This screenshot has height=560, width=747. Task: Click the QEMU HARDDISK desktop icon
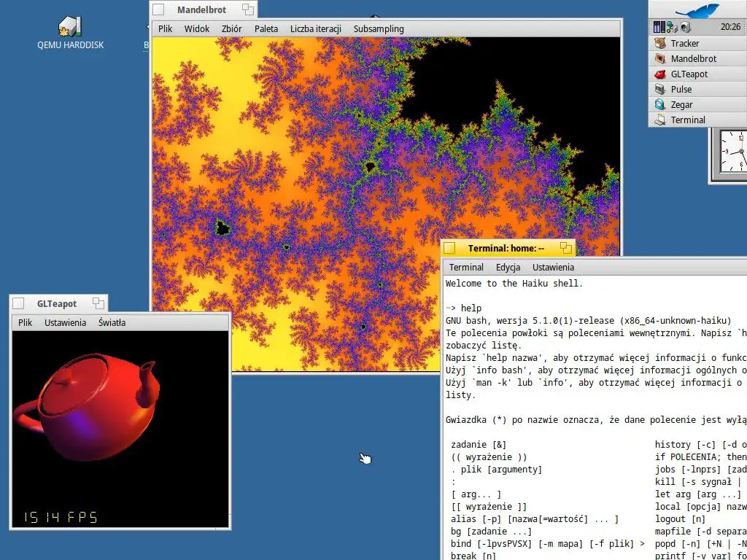(x=71, y=32)
